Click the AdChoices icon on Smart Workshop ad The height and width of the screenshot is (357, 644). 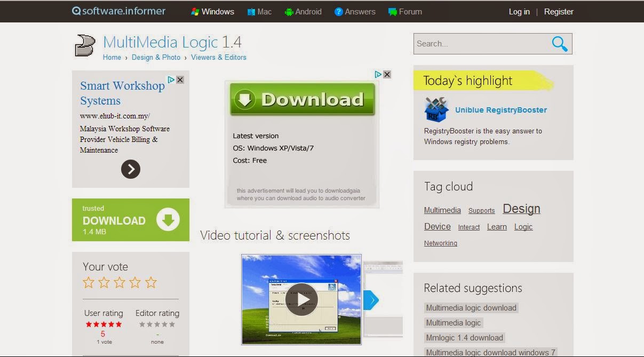tap(171, 80)
